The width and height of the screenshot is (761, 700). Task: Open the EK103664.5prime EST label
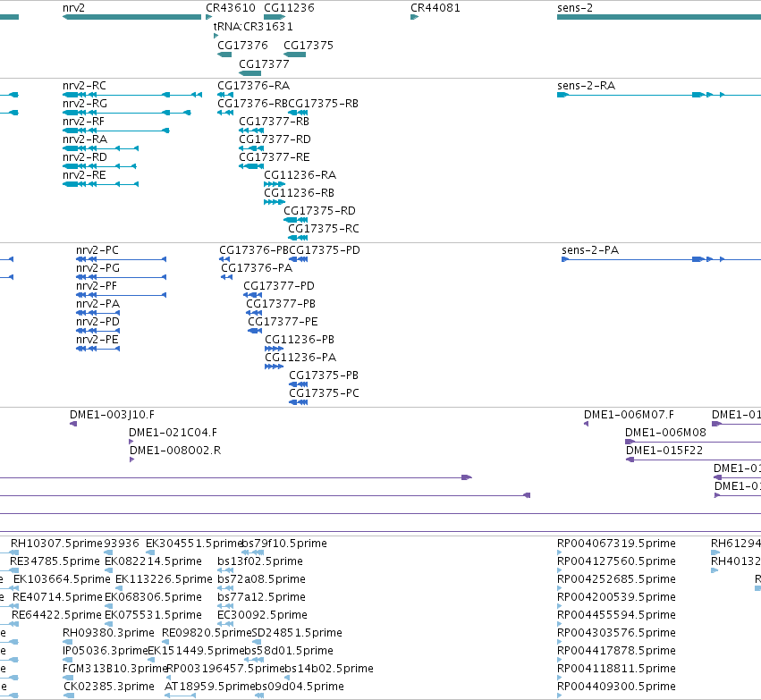tap(62, 579)
